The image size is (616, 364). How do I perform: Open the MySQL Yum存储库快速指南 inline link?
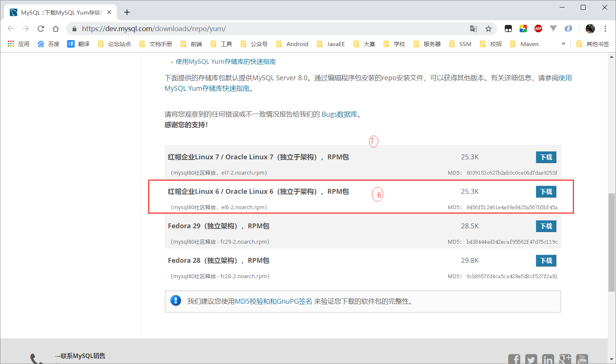207,88
